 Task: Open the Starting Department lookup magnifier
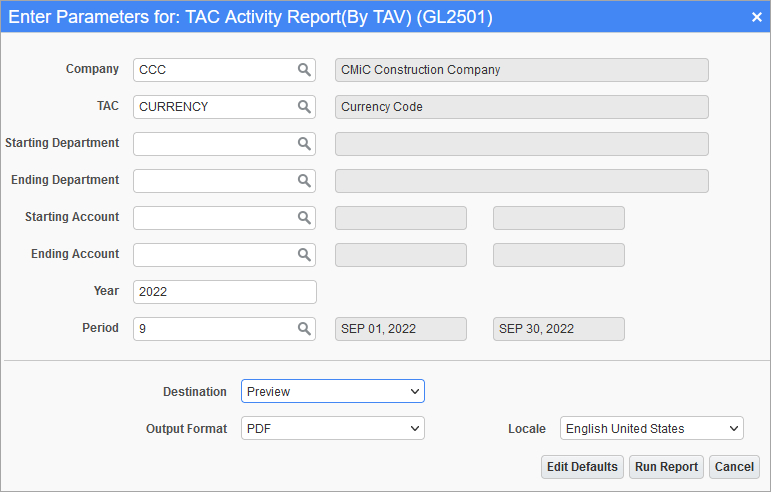pyautogui.click(x=304, y=144)
